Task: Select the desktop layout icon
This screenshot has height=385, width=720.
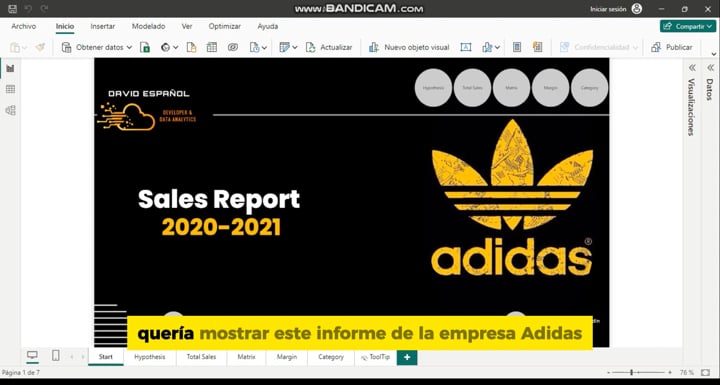Action: 32,355
